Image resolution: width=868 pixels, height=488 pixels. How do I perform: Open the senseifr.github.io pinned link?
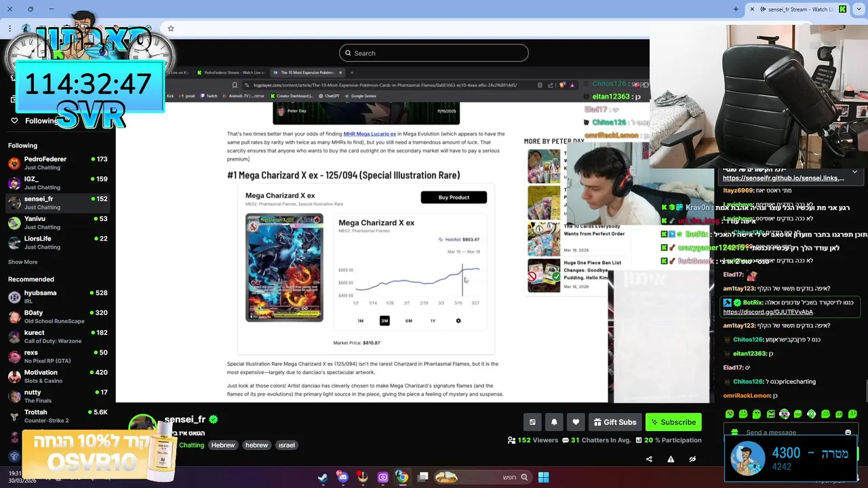783,178
